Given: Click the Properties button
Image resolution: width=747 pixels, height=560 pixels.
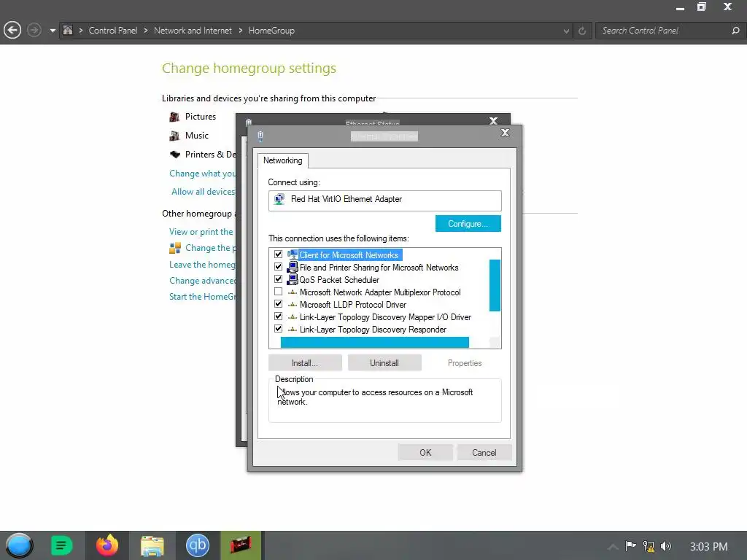Looking at the screenshot, I should point(465,363).
